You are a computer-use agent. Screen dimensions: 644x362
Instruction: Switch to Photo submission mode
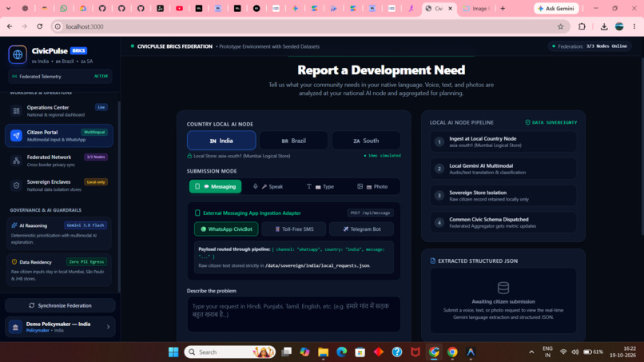(372, 186)
